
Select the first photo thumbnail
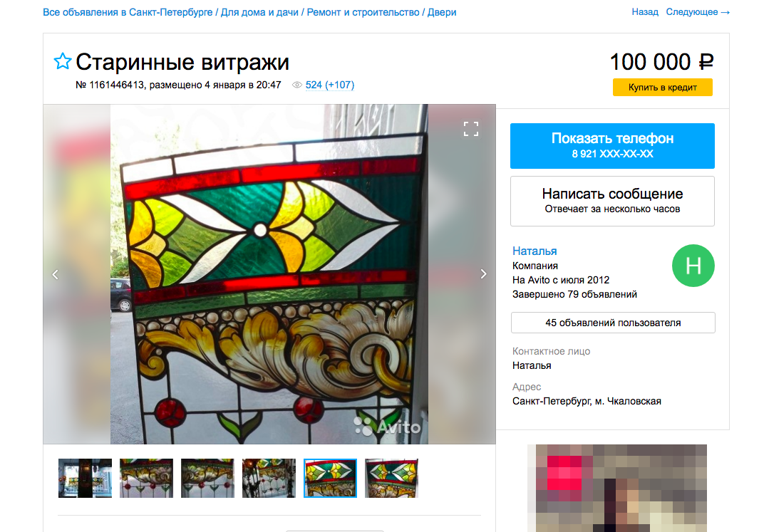pos(86,479)
